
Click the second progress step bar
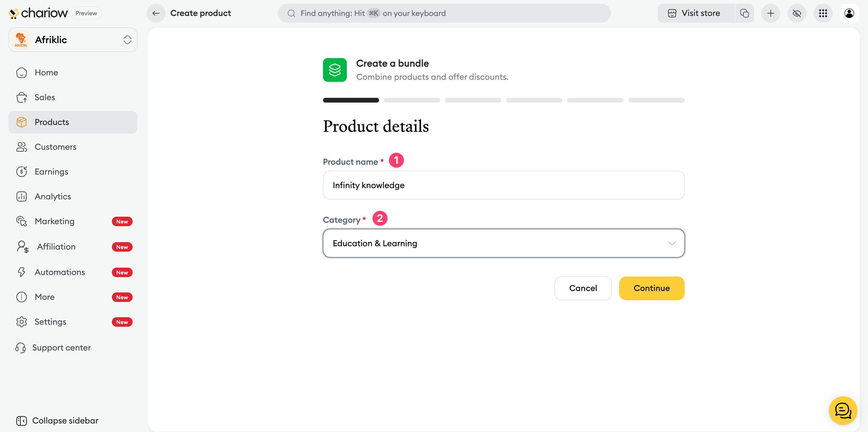[x=412, y=100]
